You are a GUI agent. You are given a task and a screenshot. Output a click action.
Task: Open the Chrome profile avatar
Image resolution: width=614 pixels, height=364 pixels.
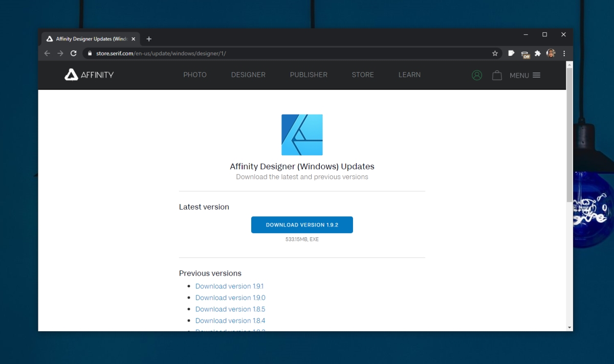click(551, 53)
